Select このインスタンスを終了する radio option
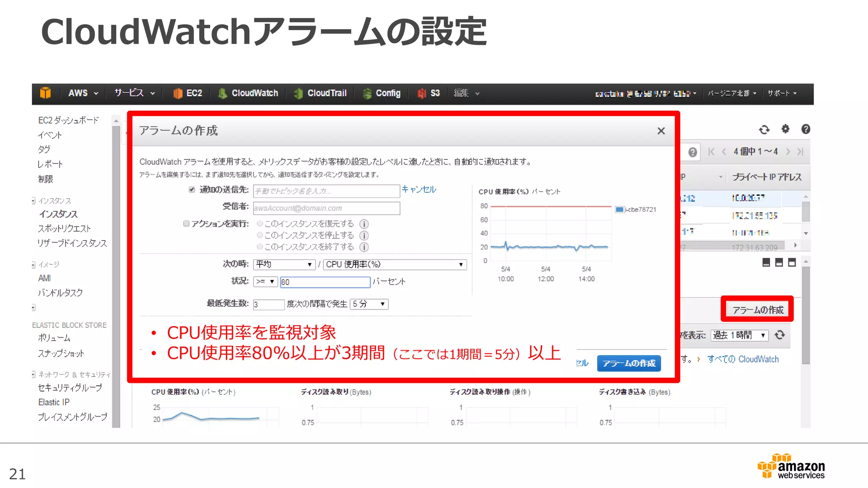 pyautogui.click(x=260, y=246)
